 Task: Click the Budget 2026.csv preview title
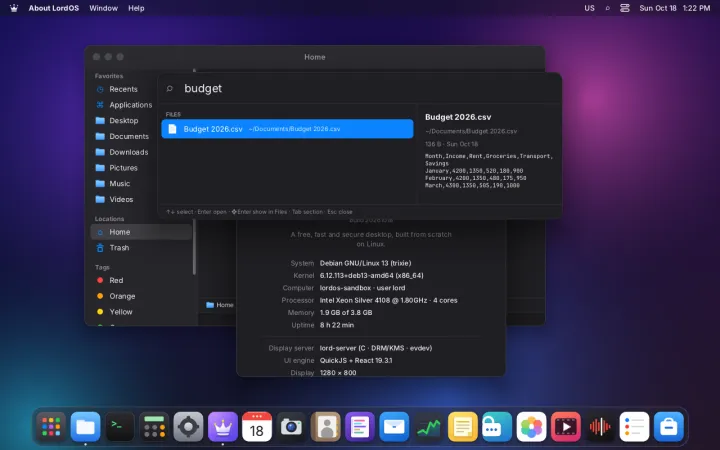coord(458,117)
